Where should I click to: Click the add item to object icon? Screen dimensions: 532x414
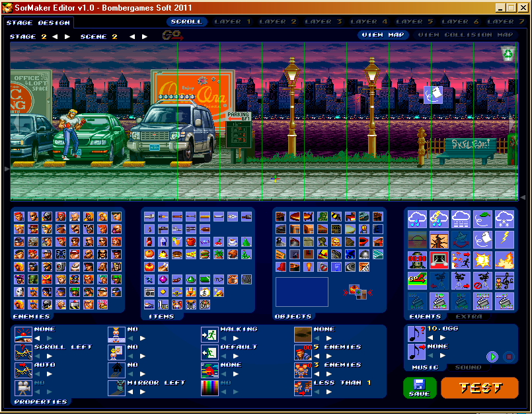(x=358, y=292)
